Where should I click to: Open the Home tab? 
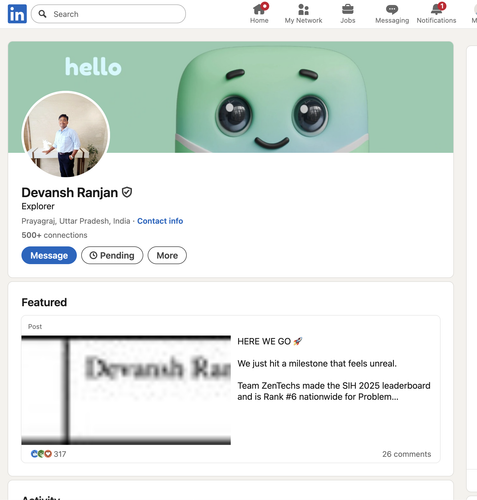point(259,14)
